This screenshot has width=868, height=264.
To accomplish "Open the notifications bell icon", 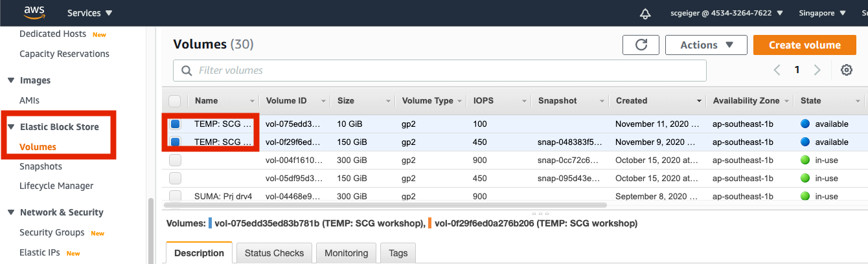I will pyautogui.click(x=645, y=13).
